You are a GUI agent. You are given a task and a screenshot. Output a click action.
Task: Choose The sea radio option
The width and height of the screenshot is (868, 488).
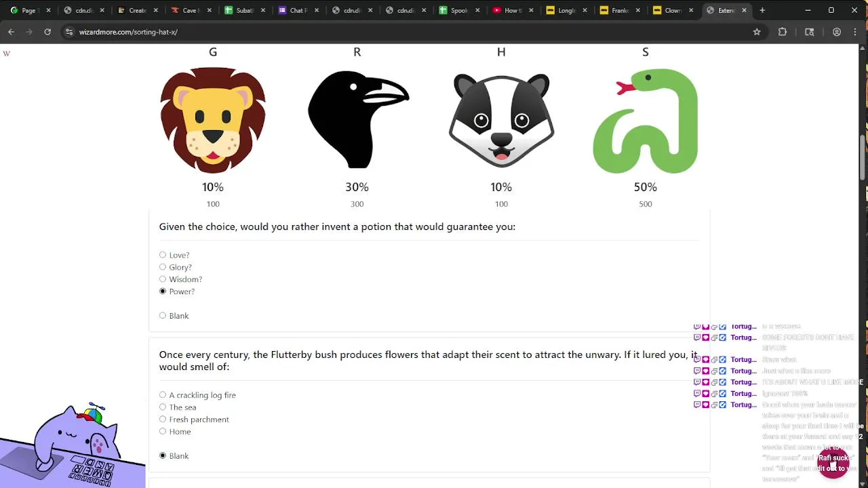pyautogui.click(x=163, y=407)
